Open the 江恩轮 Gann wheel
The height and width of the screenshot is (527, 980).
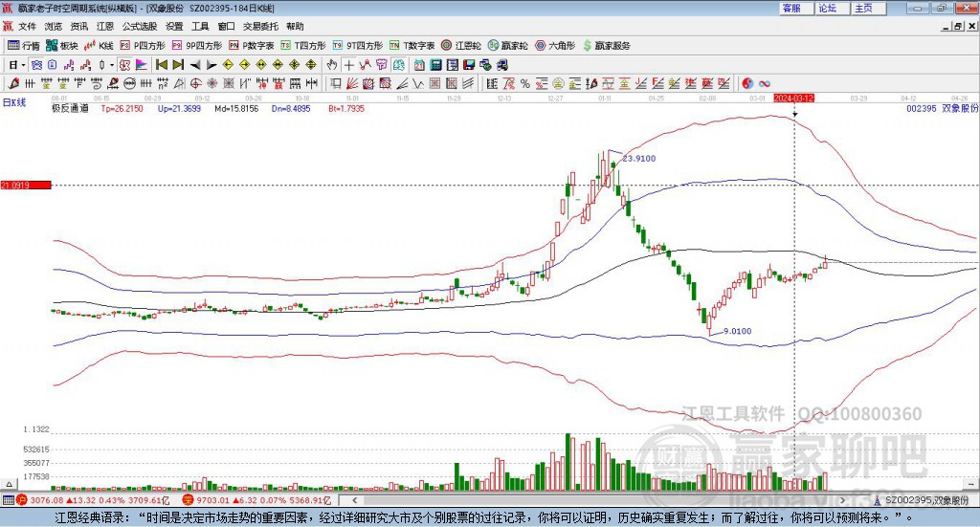point(461,46)
